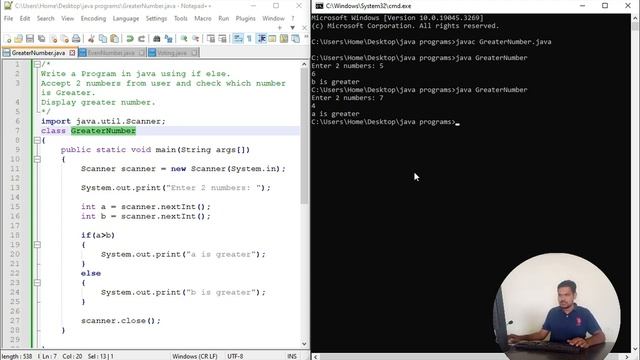Click the Open file folder icon
Viewport: 640px width, 360px height.
[18, 39]
